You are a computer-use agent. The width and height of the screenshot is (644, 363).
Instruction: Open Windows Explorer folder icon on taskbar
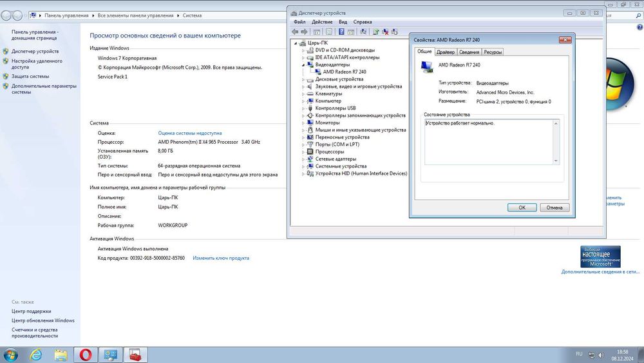click(61, 355)
